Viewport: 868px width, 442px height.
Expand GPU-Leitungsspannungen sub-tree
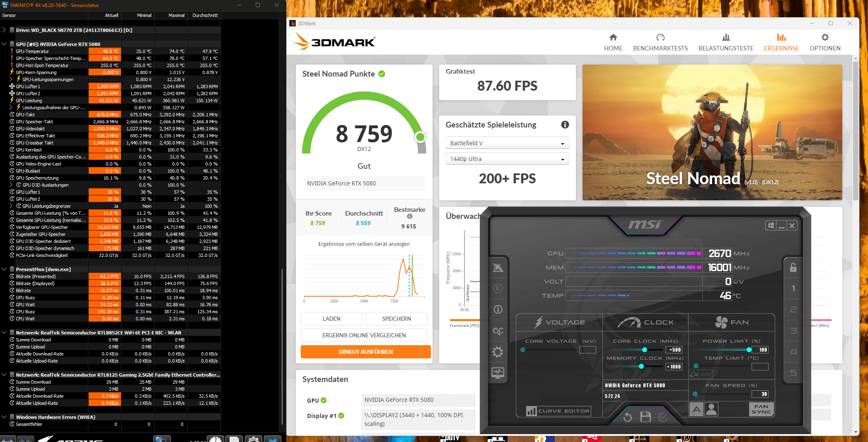click(12, 79)
